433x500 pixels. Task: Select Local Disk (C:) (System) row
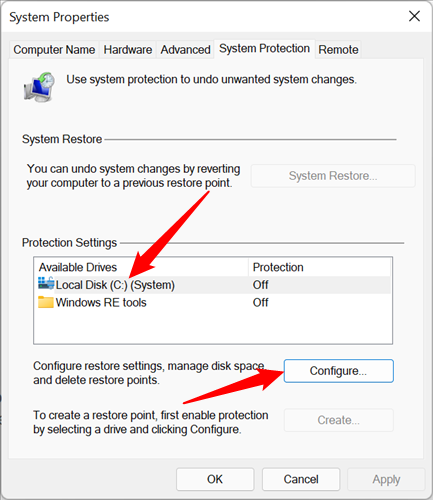213,285
